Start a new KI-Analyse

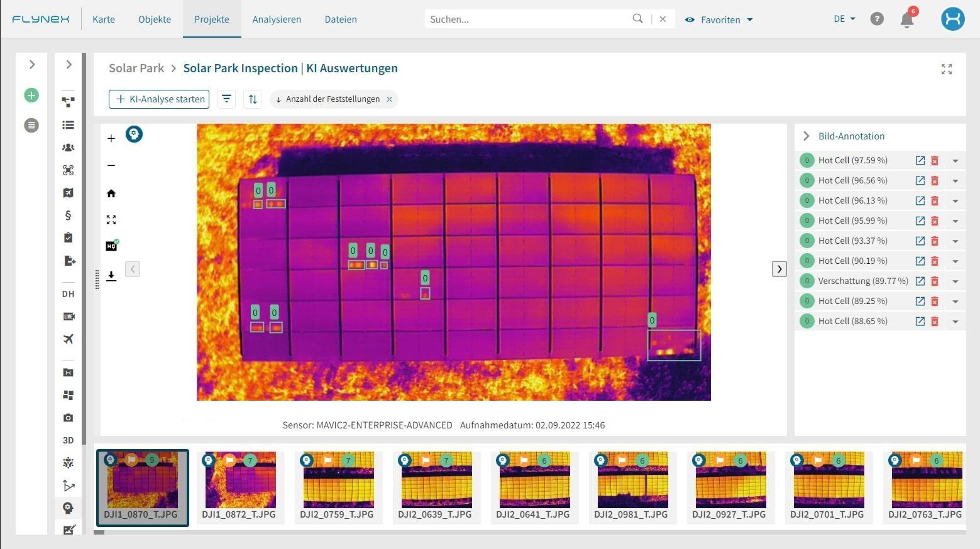coord(159,99)
